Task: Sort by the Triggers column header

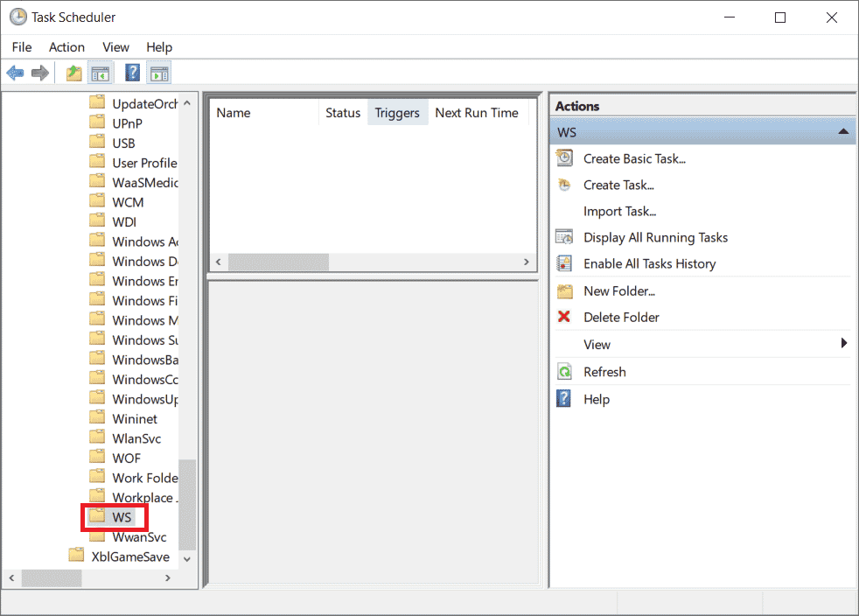Action: [397, 113]
